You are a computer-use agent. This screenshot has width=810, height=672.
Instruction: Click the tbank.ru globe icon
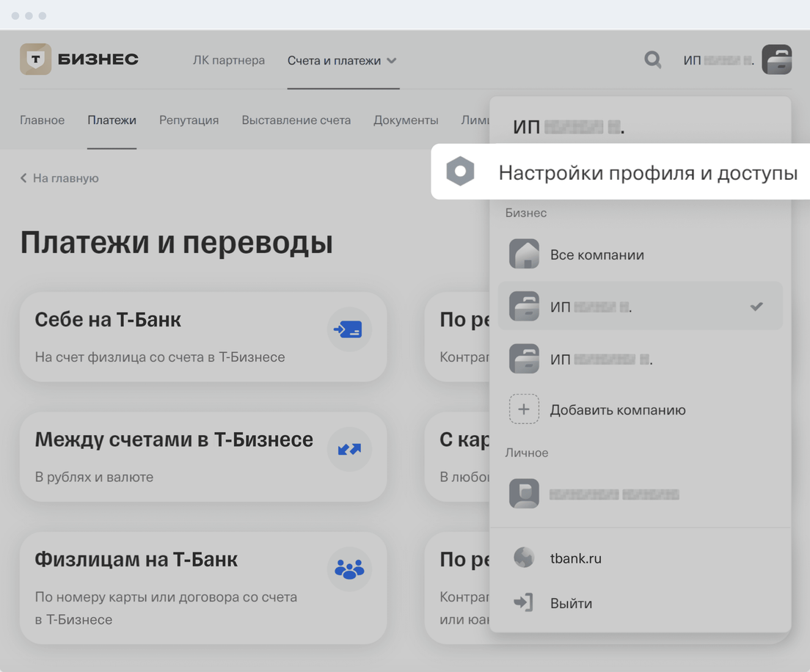(x=524, y=558)
